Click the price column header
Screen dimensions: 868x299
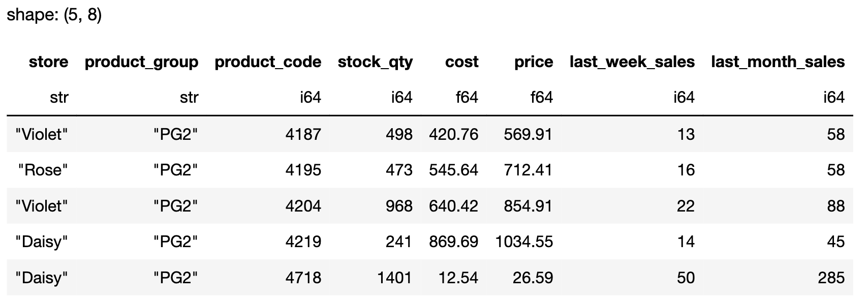click(x=533, y=62)
